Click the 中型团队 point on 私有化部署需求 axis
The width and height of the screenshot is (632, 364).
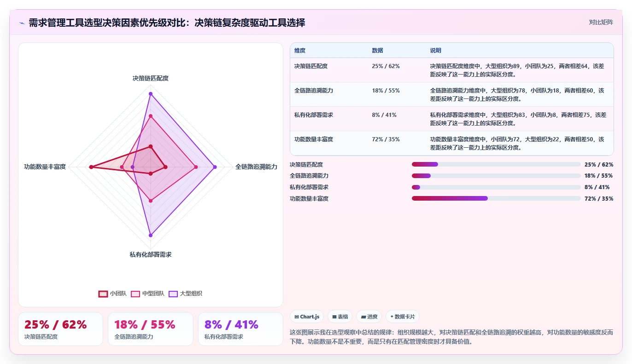coord(151,201)
